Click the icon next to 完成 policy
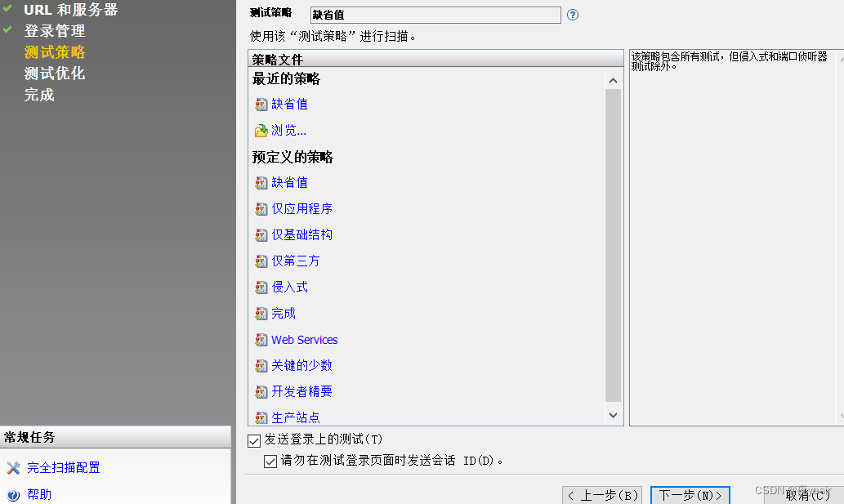 (x=261, y=314)
